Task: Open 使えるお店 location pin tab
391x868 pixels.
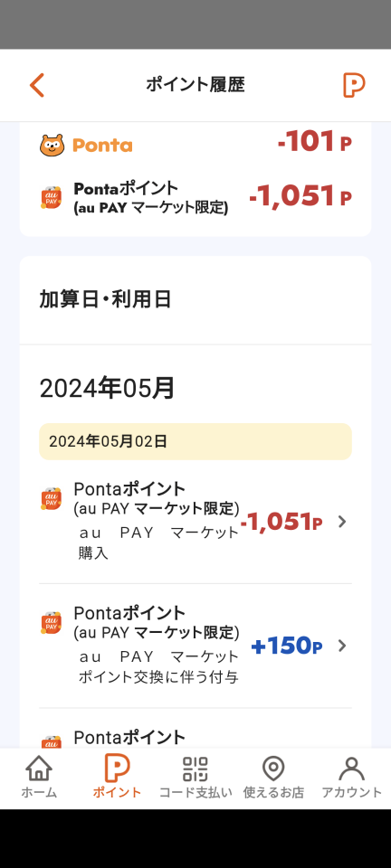Action: 273,778
